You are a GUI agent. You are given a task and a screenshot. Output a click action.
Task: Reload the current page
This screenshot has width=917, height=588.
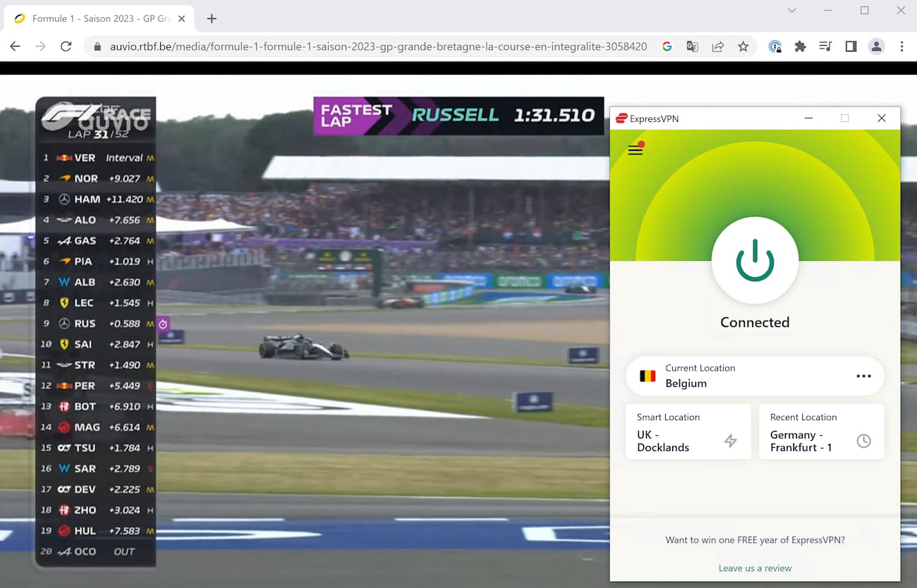click(66, 47)
